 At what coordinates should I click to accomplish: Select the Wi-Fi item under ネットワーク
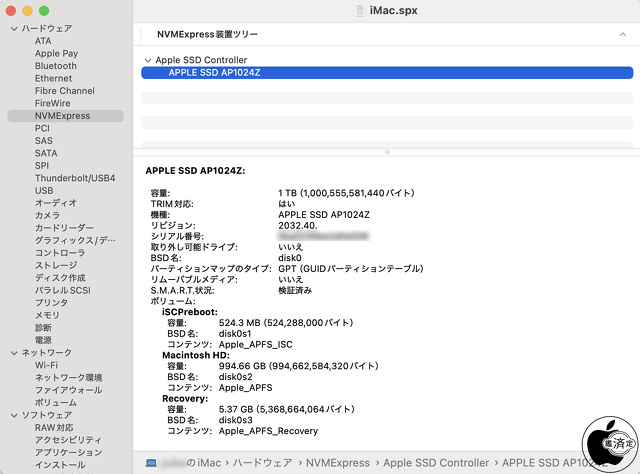point(47,365)
